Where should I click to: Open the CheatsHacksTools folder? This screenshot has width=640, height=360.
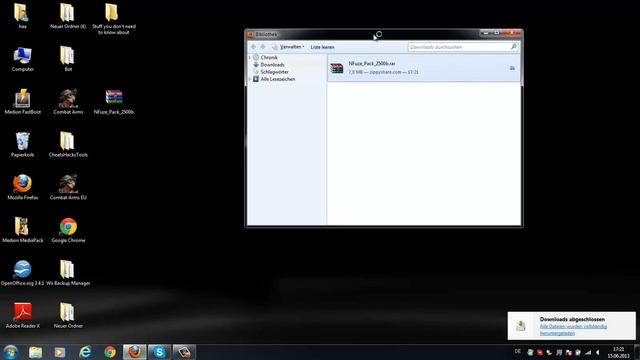68,144
